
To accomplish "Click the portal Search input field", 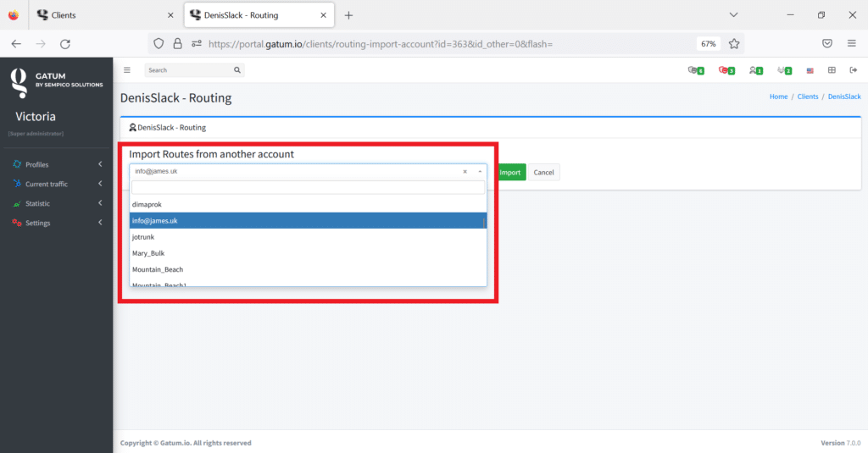I will (188, 70).
